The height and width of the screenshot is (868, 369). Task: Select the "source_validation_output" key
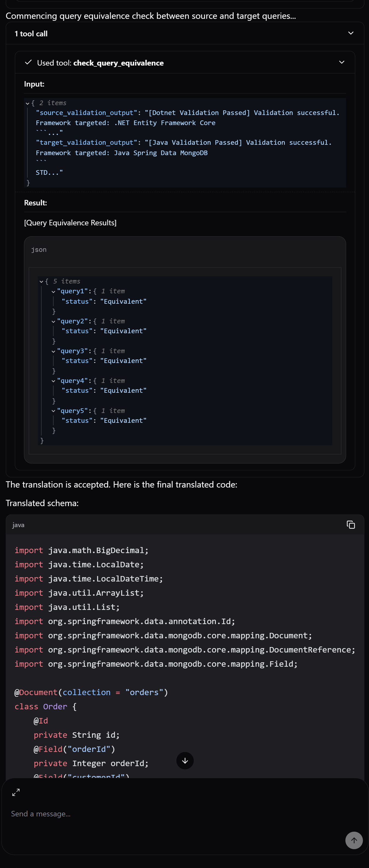pos(87,113)
